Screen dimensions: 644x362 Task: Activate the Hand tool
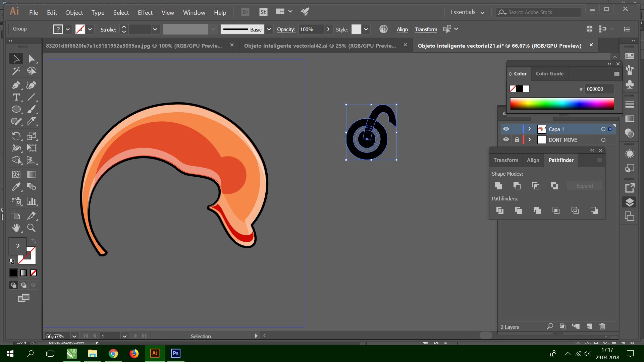16,228
